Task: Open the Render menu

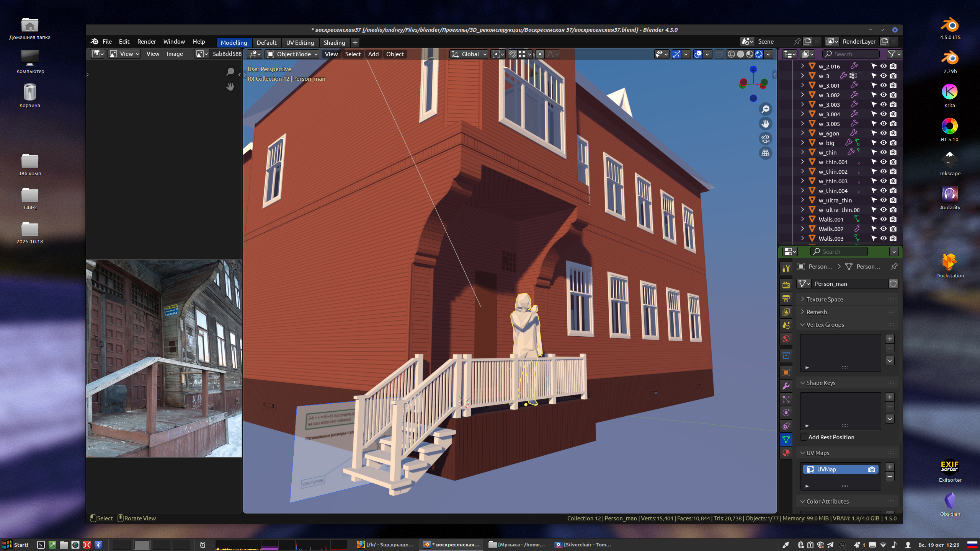Action: 146,41
